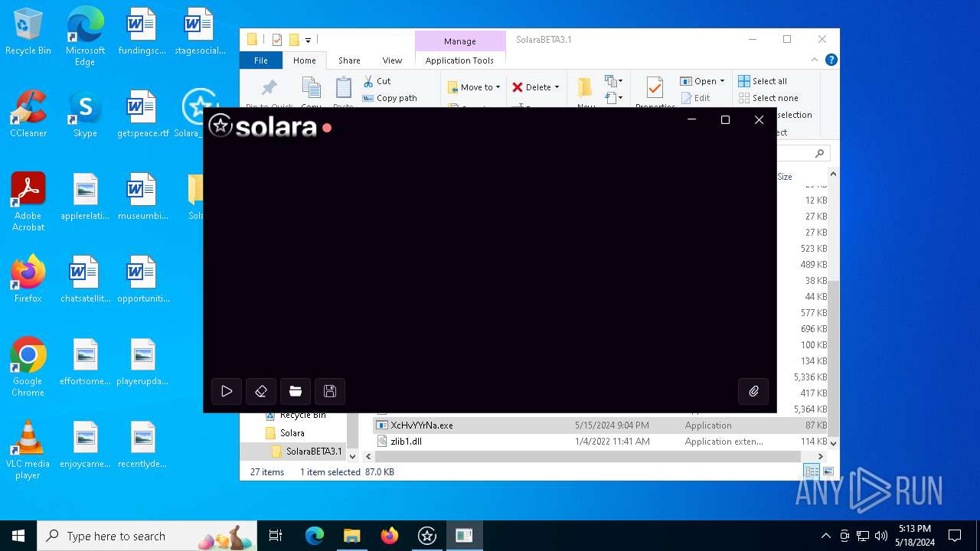The width and height of the screenshot is (980, 551).
Task: Click the Manage contextual tab header
Action: pos(460,41)
